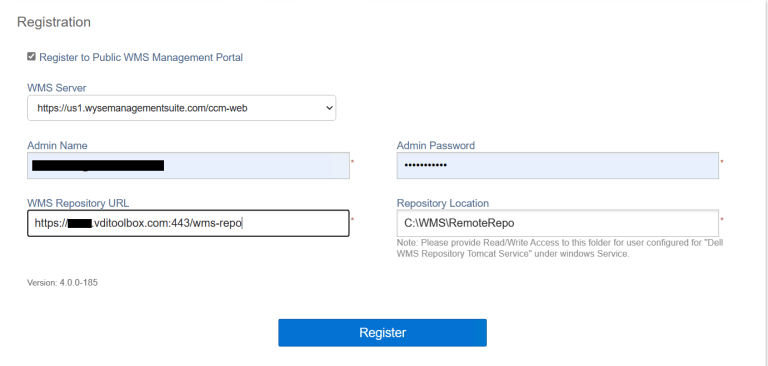Click the read/write access note text

pos(560,248)
